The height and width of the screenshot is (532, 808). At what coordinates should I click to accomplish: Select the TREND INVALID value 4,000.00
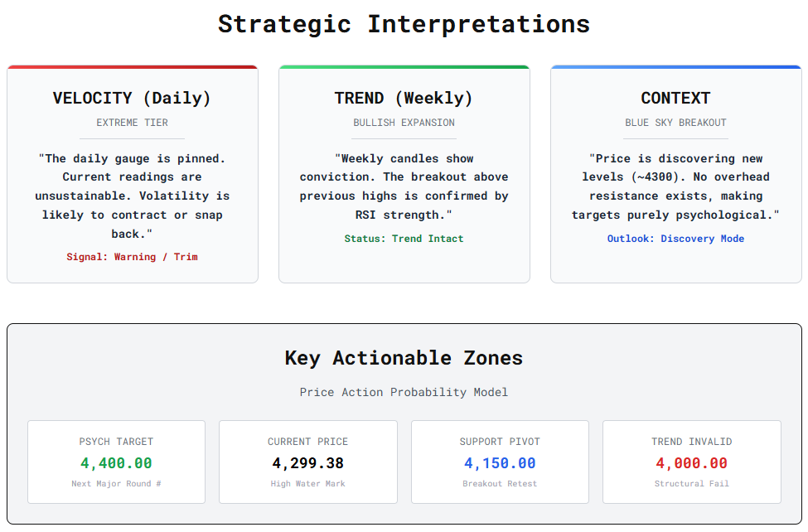(x=691, y=463)
